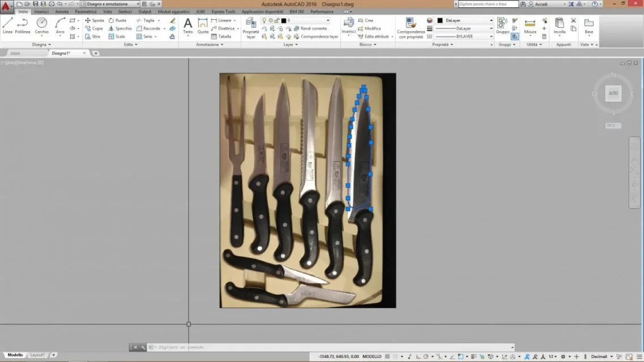Click the Modifica block button
644x362 pixels.
click(x=369, y=28)
